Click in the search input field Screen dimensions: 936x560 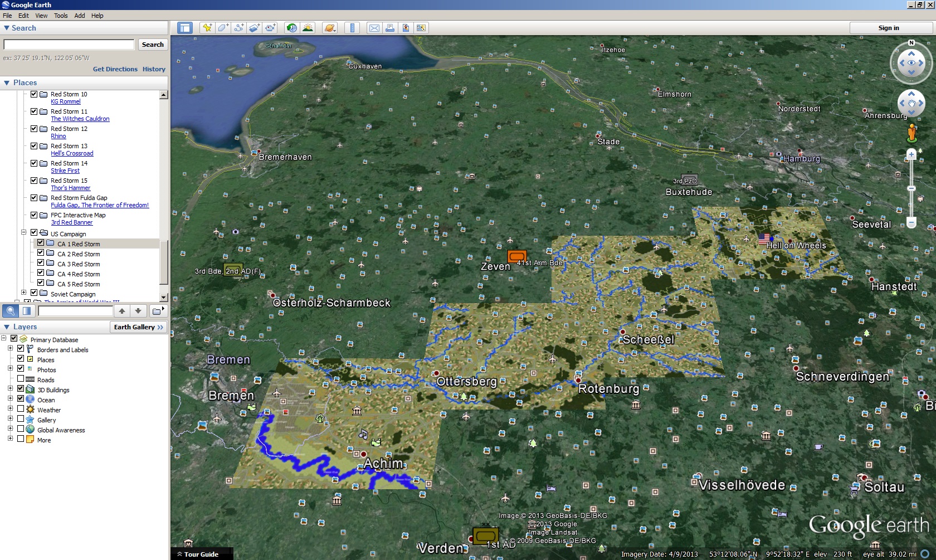click(x=69, y=45)
